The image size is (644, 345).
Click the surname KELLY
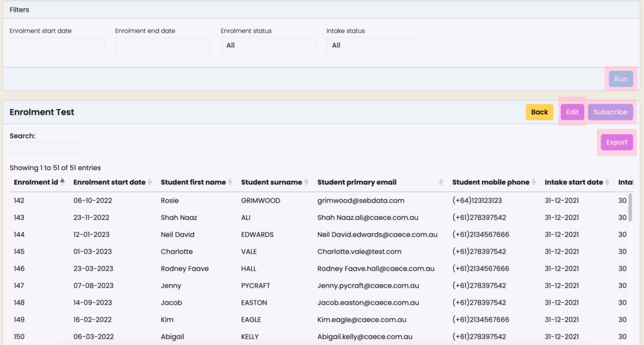250,336
